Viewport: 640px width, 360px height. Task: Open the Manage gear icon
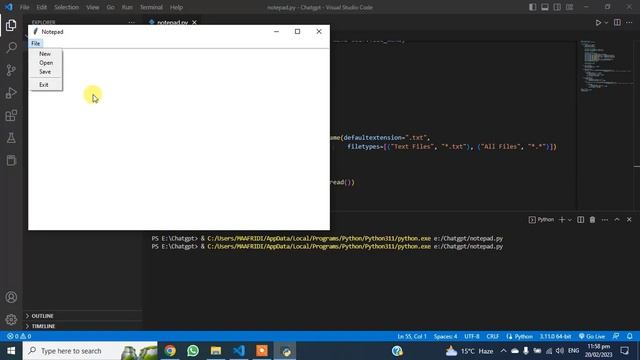pos(11,320)
